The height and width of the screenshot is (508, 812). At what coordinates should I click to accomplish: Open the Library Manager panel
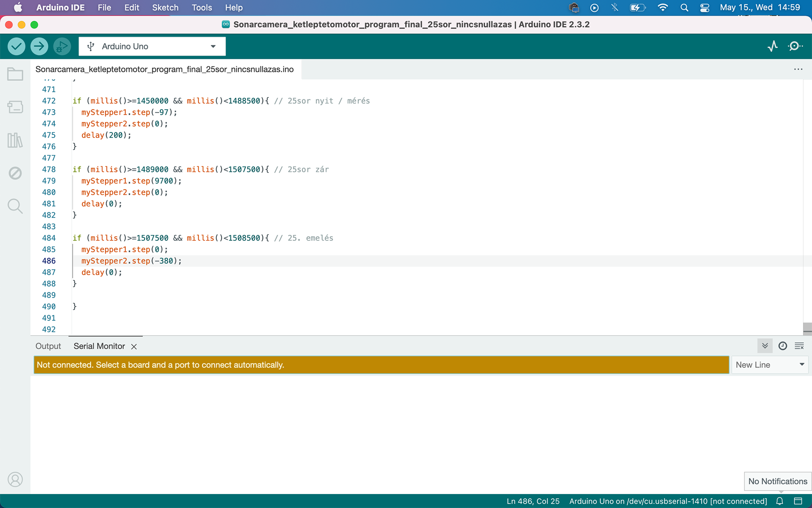15,140
